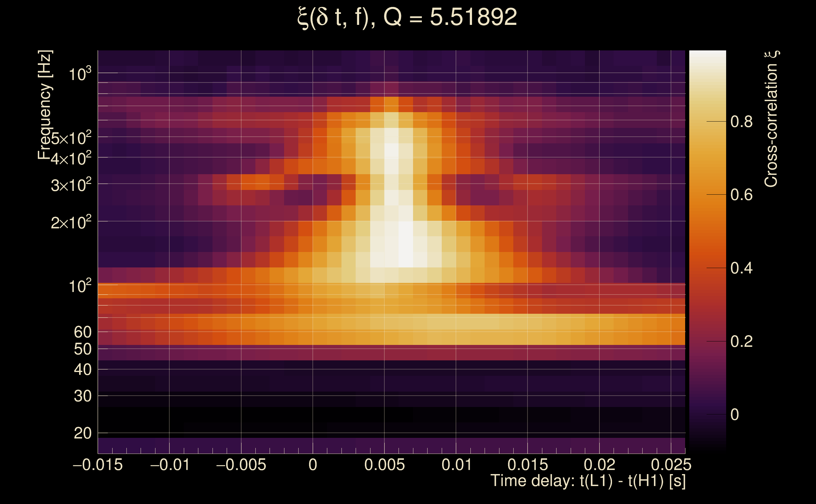Click the 0.2 colorbar tick label

click(x=741, y=341)
